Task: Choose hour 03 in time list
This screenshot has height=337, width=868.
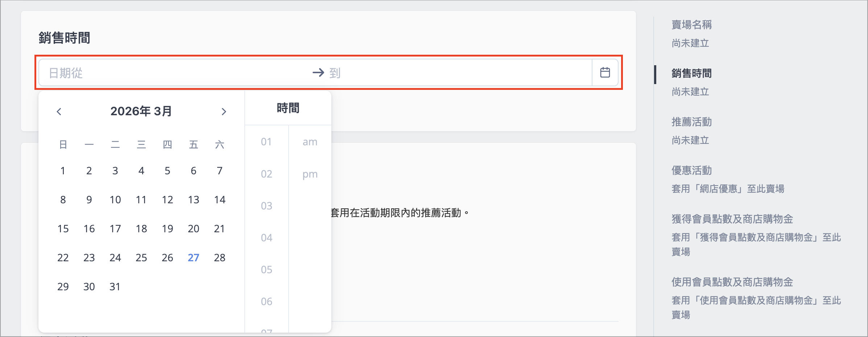Action: [266, 206]
